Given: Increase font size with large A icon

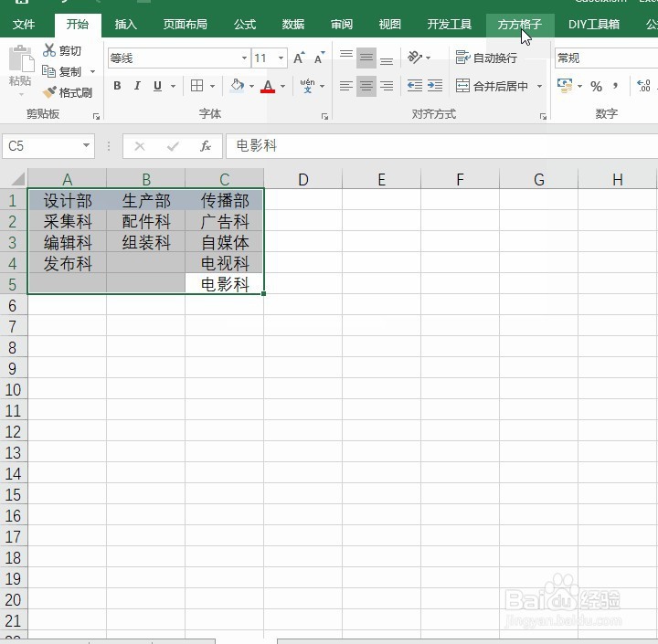Looking at the screenshot, I should click(x=299, y=58).
